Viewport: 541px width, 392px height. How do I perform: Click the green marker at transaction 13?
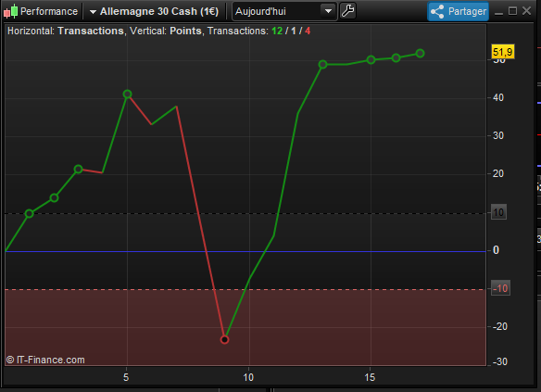322,64
